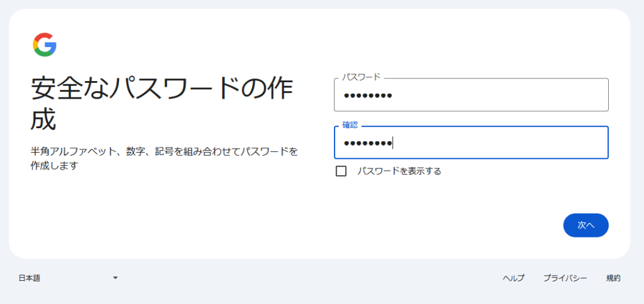Viewport: 644px width, 304px height.
Task: Open the ヘルプ link
Action: pyautogui.click(x=513, y=278)
